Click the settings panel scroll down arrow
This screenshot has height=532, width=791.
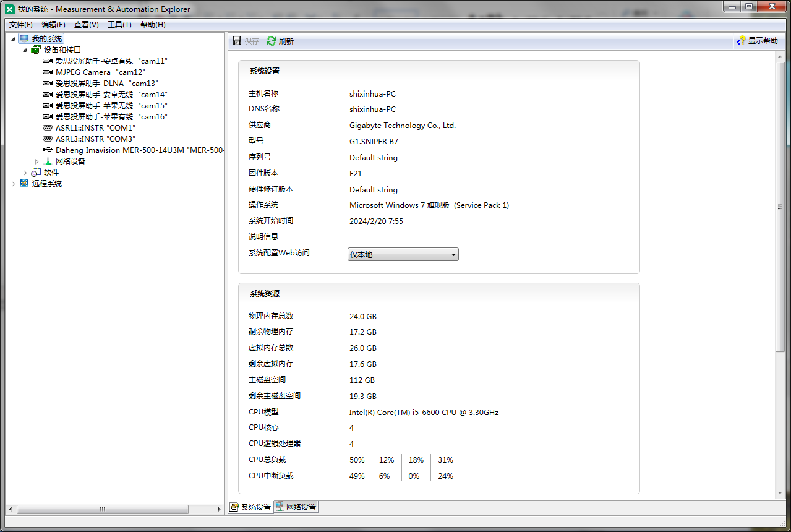(x=780, y=493)
